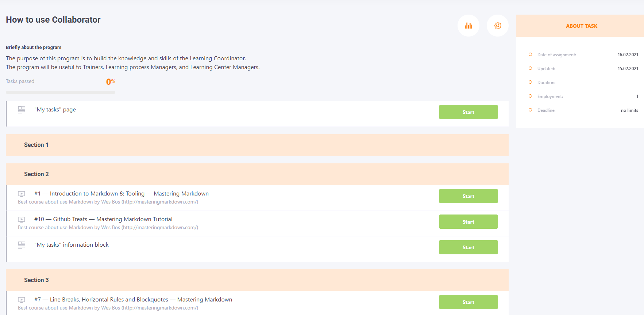Screen dimensions: 644x315
Task: Click the circle bullet next to Employment
Action: 530,96
